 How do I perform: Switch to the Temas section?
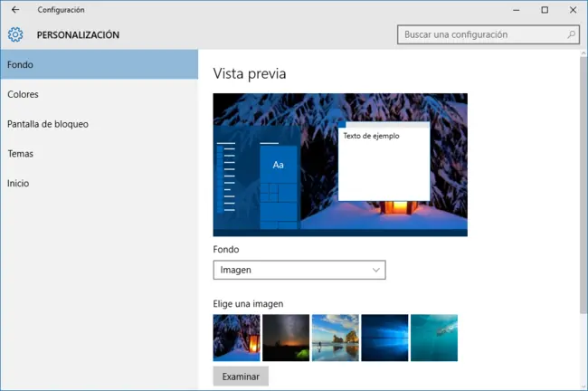click(99, 154)
